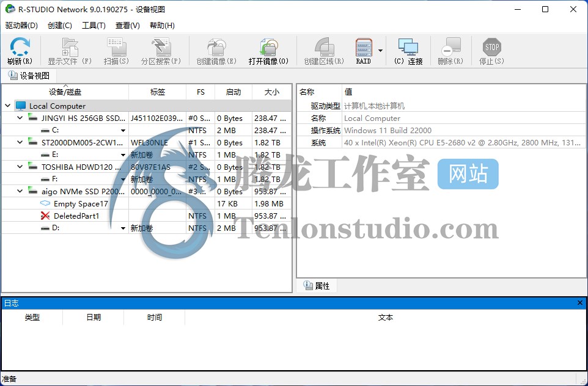This screenshot has width=588, height=386.
Task: Sort by the 启动 column header
Action: pos(233,92)
